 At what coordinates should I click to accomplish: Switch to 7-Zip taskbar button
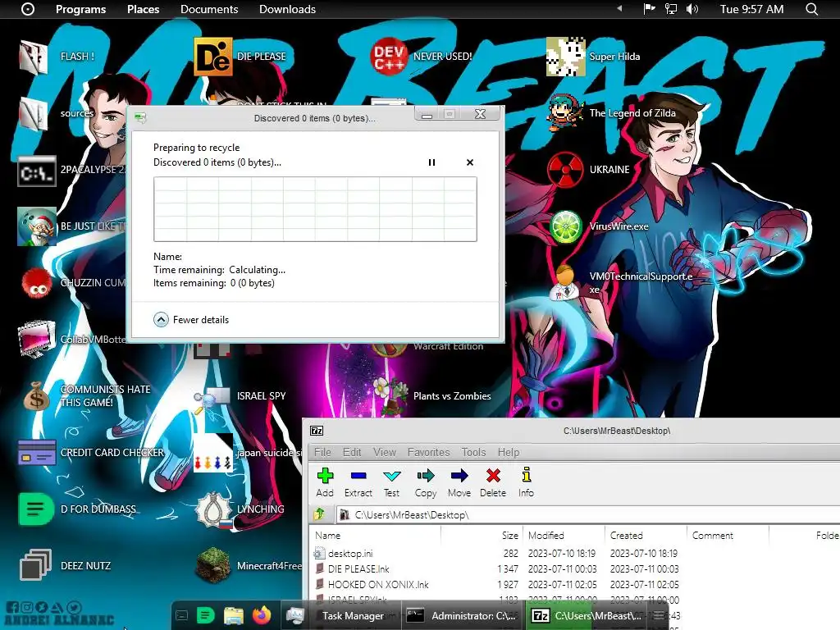click(x=587, y=615)
